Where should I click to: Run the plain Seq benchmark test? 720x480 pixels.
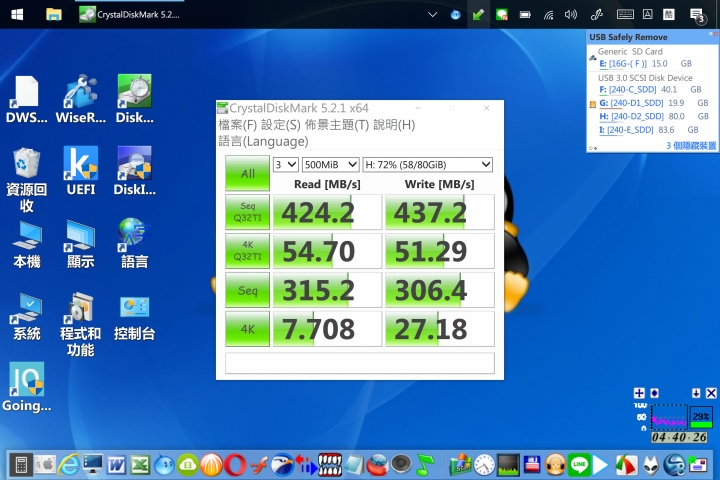[x=248, y=290]
